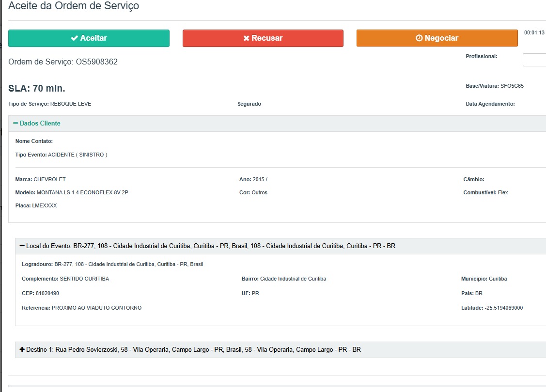Click the X icon on Recusar
546x392 pixels.
(246, 38)
